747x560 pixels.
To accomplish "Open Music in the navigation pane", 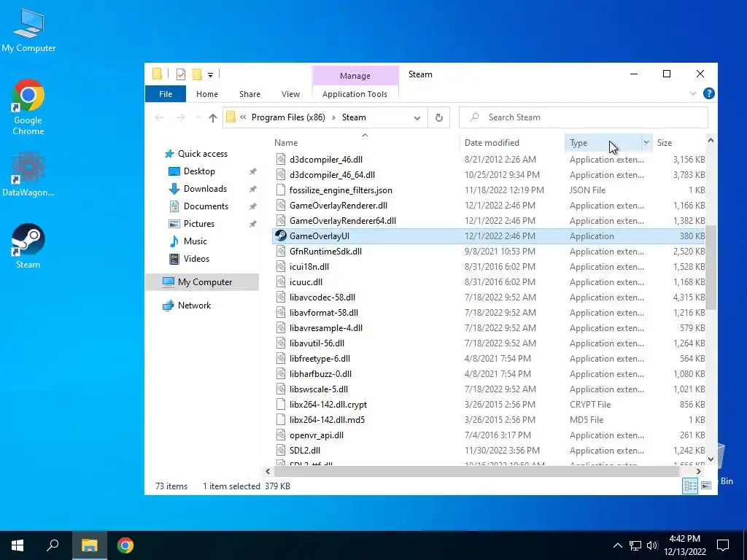I will [195, 241].
